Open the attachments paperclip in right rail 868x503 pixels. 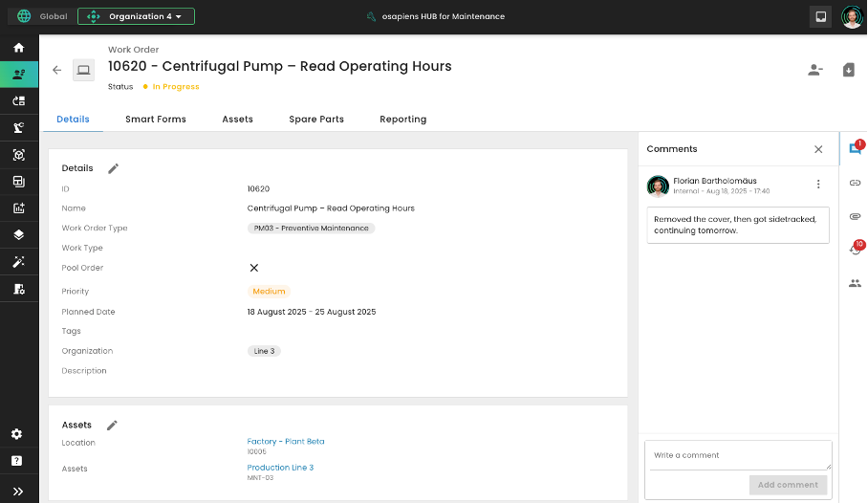pyautogui.click(x=855, y=216)
